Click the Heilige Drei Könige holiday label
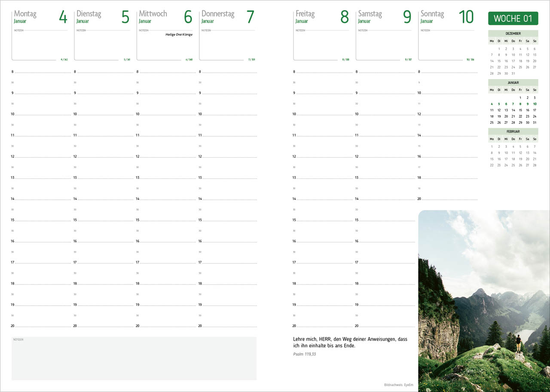Viewport: 550px width, 392px height. coord(179,34)
